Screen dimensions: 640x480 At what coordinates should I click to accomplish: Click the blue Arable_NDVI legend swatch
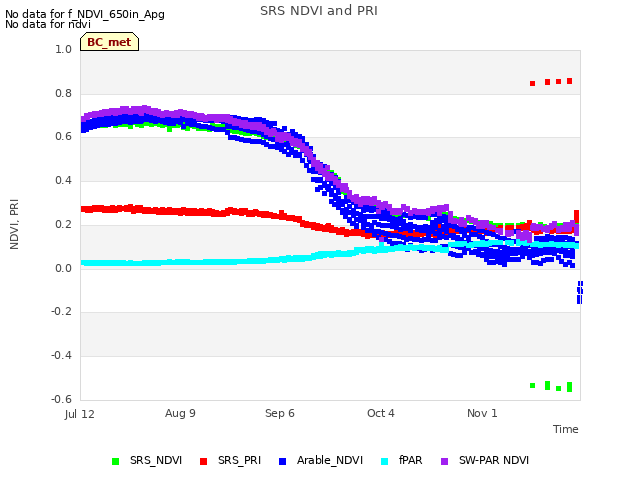coord(282,461)
